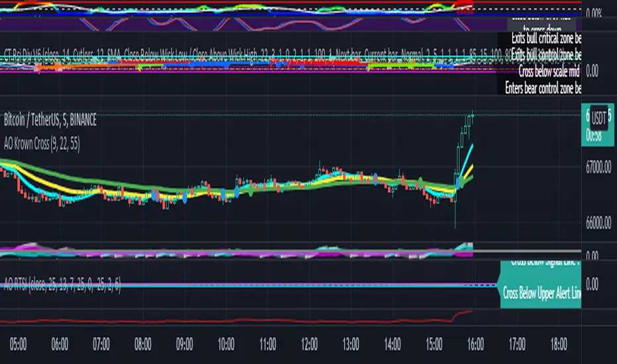Click the Bitcoin / TetherUS symbol title
The height and width of the screenshot is (364, 617).
[x=50, y=120]
